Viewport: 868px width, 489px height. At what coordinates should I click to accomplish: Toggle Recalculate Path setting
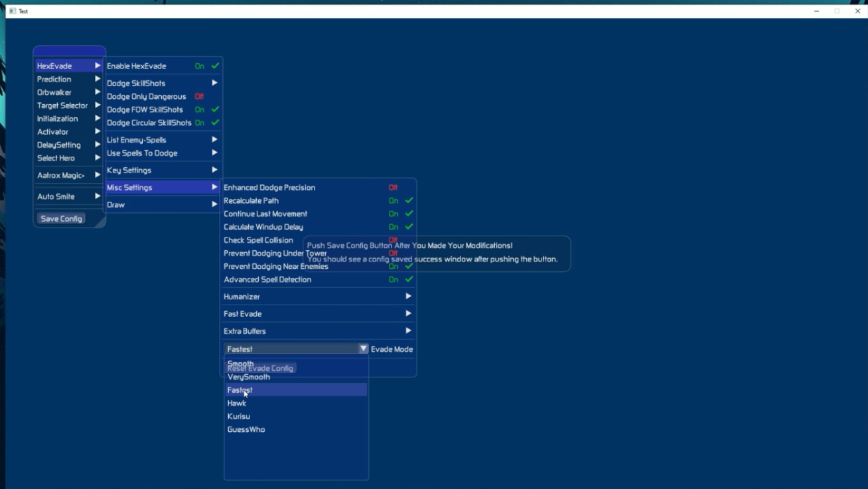tap(409, 200)
